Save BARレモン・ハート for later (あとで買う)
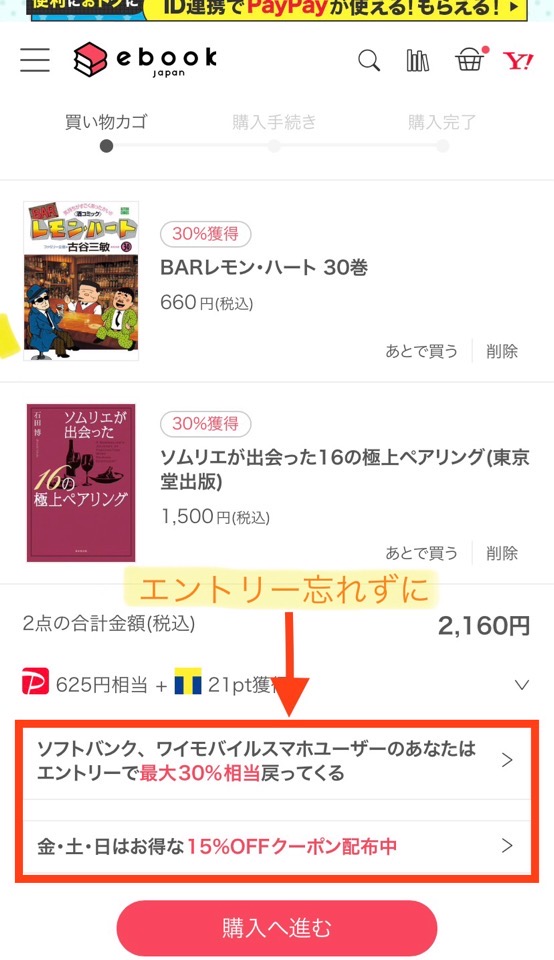The width and height of the screenshot is (554, 960). click(421, 351)
